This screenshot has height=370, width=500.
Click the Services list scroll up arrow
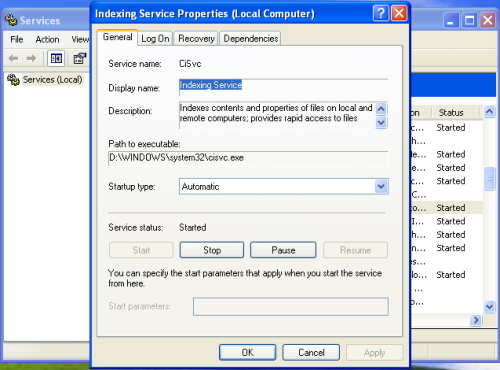[489, 111]
